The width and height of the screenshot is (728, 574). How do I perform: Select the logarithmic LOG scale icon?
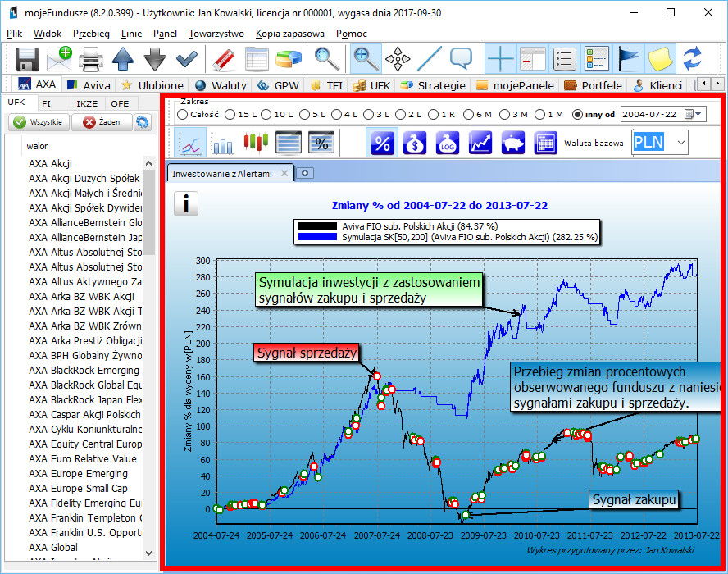coord(448,143)
